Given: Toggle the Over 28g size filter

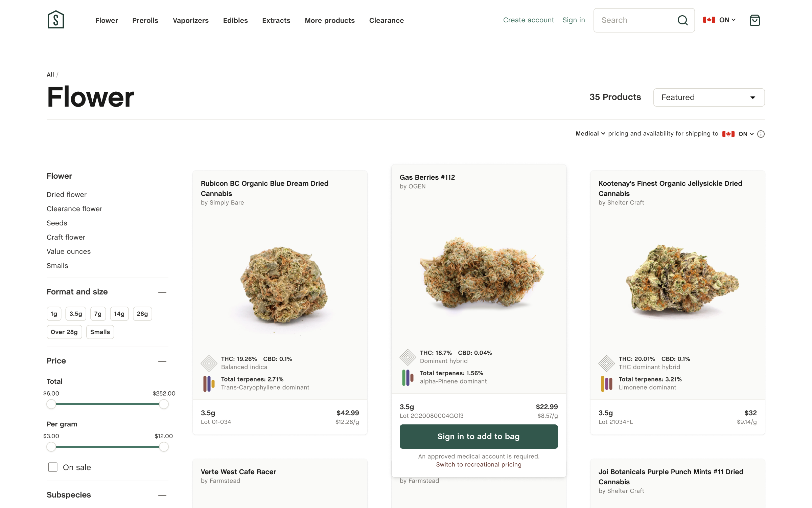Looking at the screenshot, I should point(64,332).
